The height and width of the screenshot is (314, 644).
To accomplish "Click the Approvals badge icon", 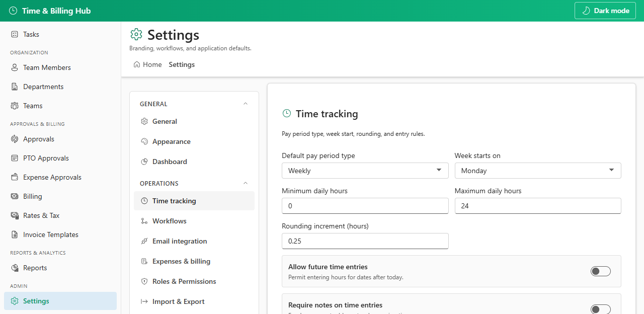I will click(x=15, y=139).
